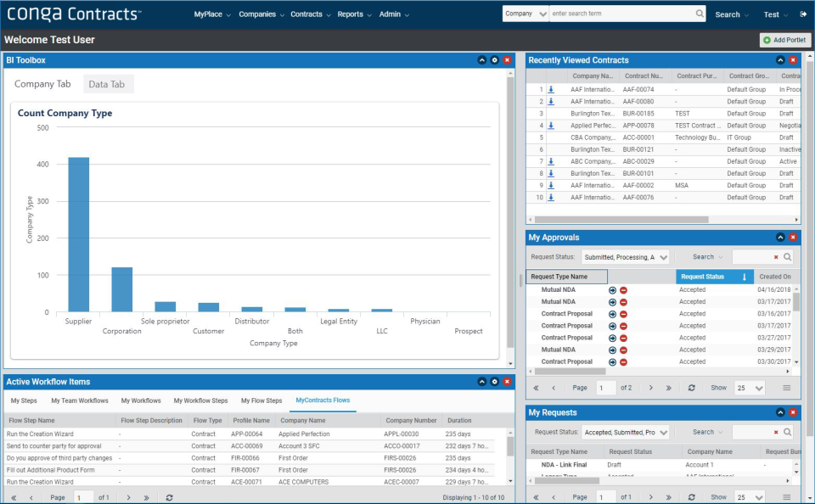Refresh the Active Workflow Items grid
This screenshot has width=815, height=504.
169,498
